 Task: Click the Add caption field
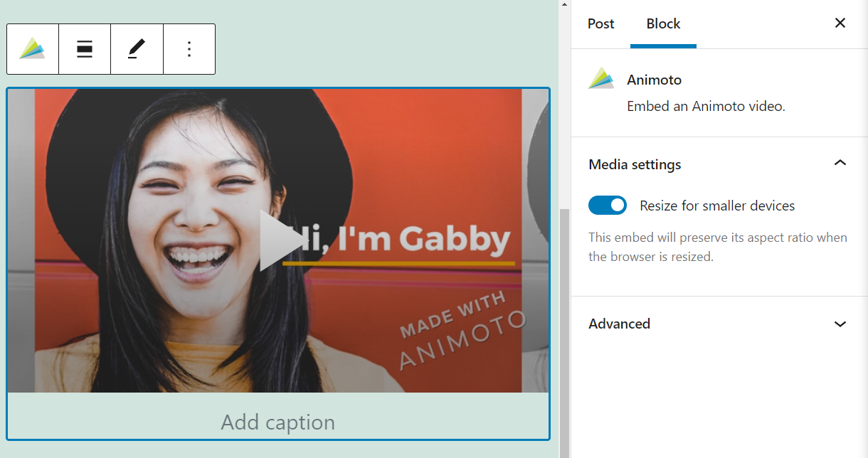(277, 422)
